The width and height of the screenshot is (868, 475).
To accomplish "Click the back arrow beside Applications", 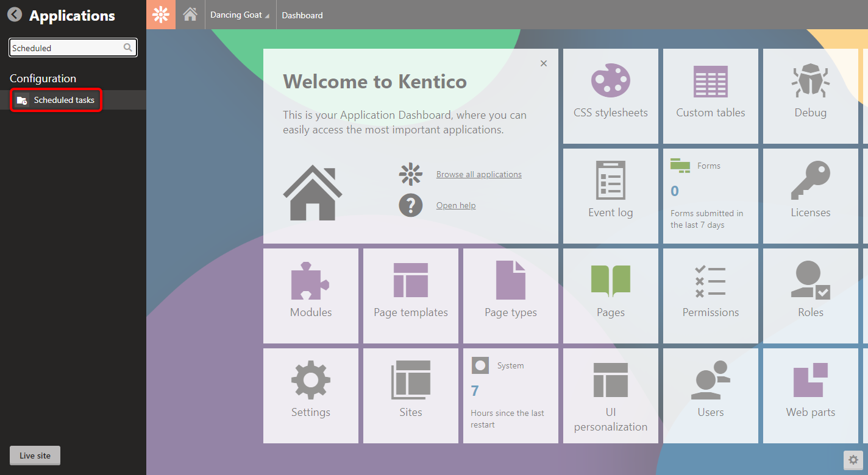I will (x=15, y=15).
